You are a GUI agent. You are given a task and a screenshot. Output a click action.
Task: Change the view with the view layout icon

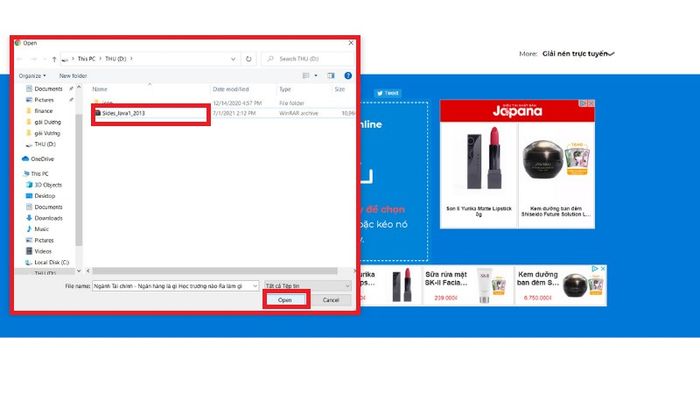coord(306,76)
